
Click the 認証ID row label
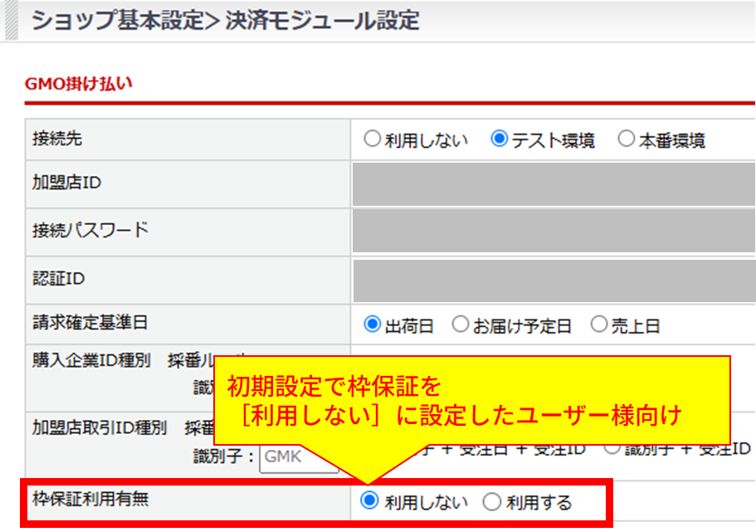click(58, 279)
